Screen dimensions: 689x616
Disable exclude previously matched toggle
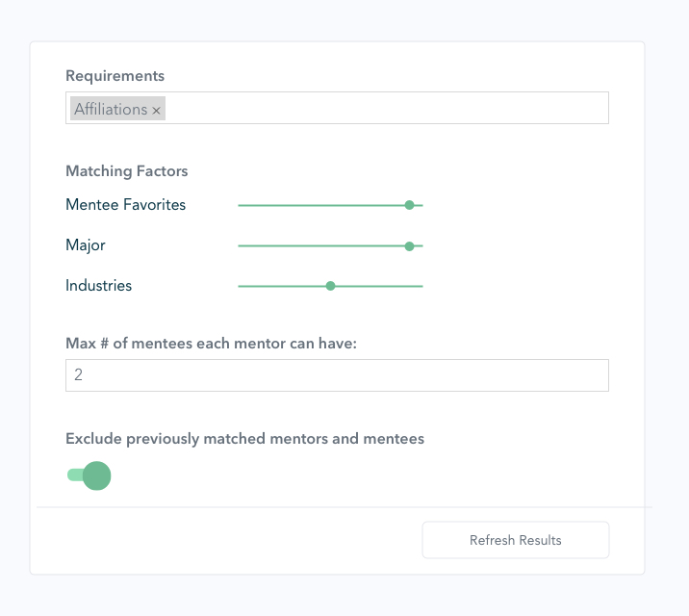[89, 475]
